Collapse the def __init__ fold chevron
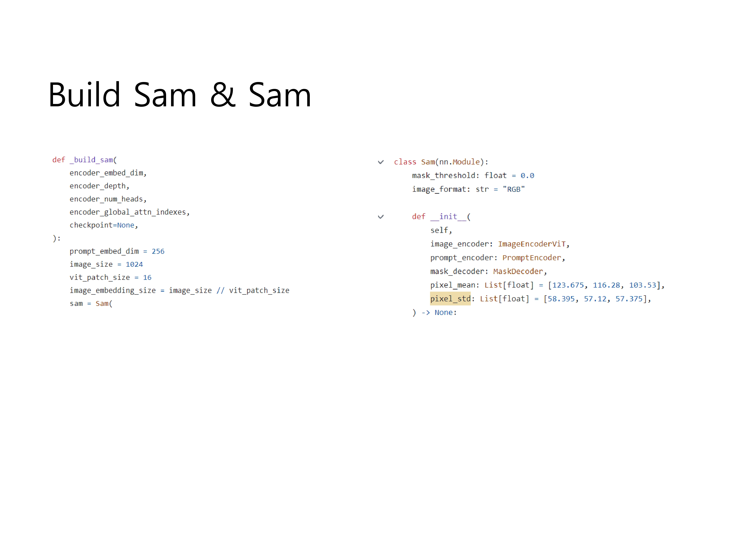This screenshot has width=756, height=534. (381, 217)
